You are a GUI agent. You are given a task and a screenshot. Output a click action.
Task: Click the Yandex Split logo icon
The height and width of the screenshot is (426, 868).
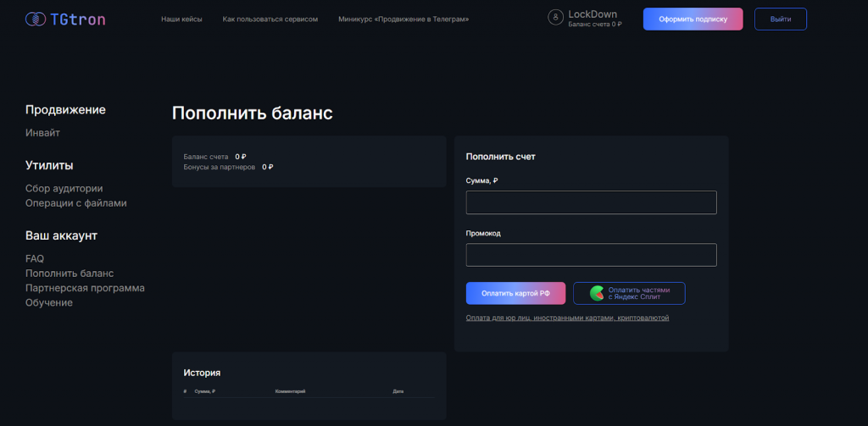coord(598,293)
